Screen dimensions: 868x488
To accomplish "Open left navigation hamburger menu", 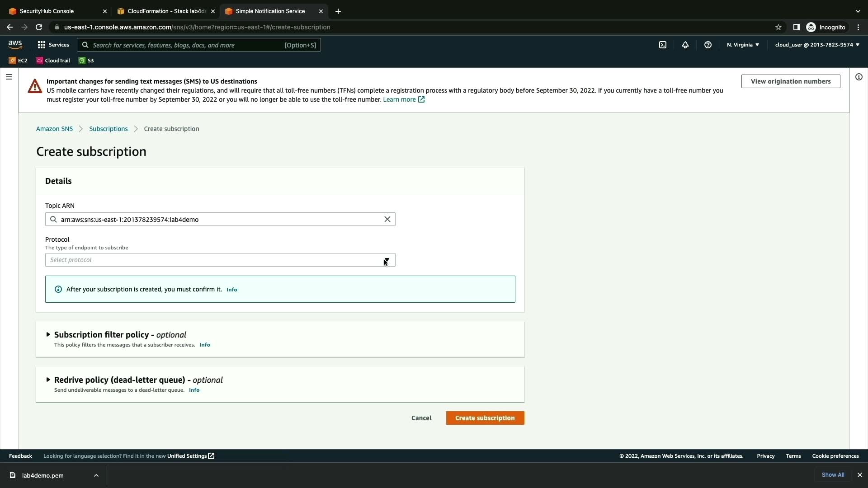I will (9, 77).
